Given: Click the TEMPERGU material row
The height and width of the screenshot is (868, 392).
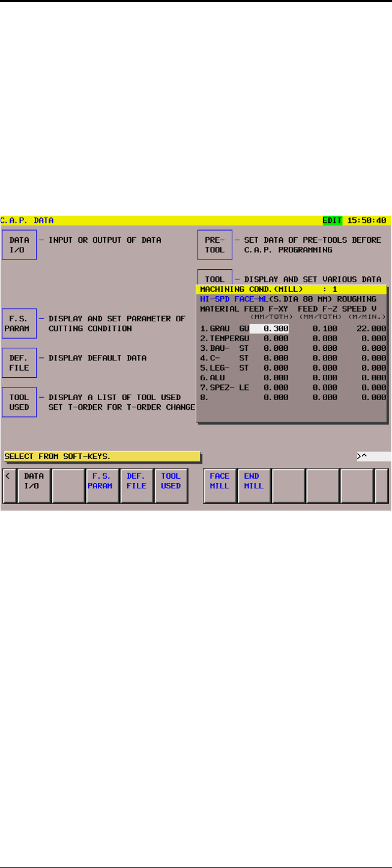Looking at the screenshot, I should coord(225,338).
